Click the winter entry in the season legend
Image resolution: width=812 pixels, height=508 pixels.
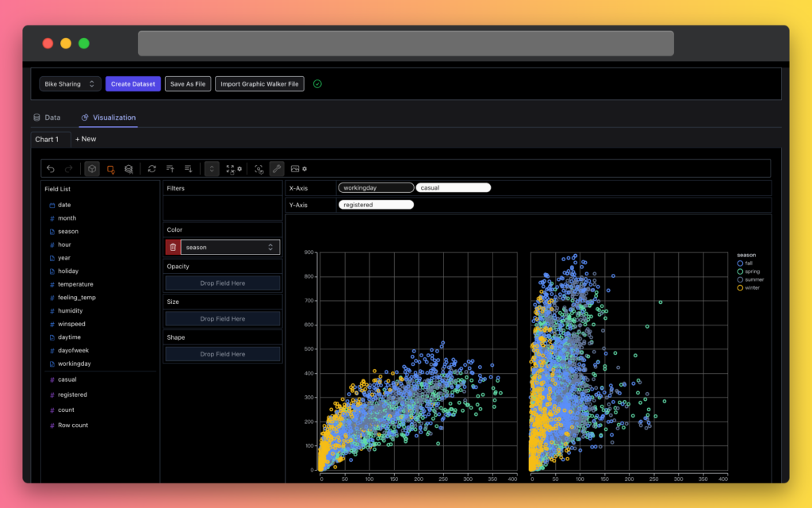pyautogui.click(x=749, y=287)
